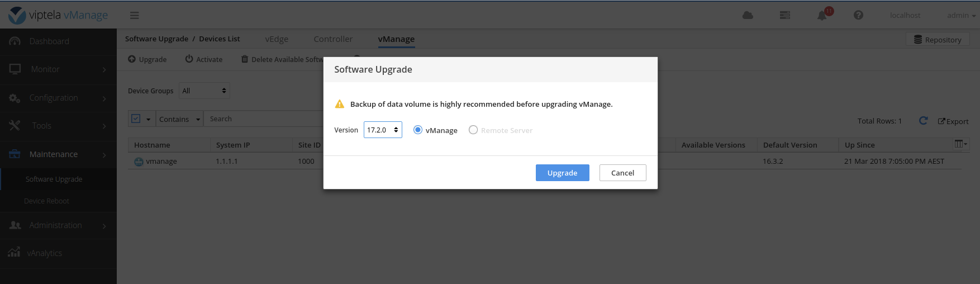Open the Repository button
The height and width of the screenshot is (284, 980).
click(x=938, y=40)
